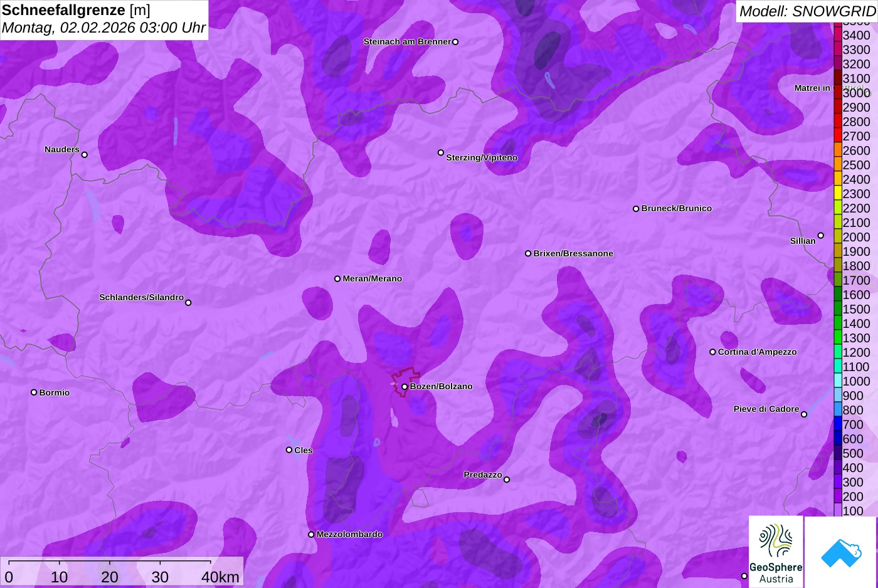Click the 900 legend value
This screenshot has height=588, width=878.
854,396
